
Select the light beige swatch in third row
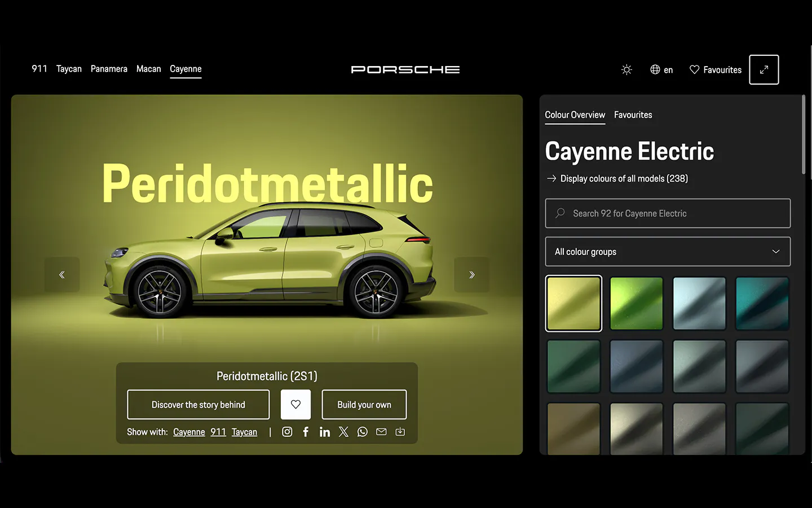637,428
